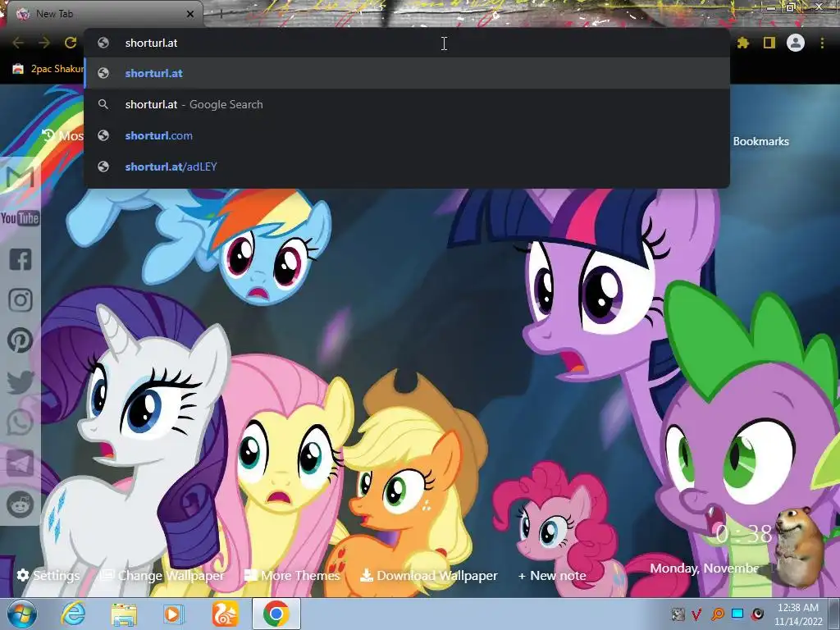The width and height of the screenshot is (840, 630).
Task: Open a new tab with plus button
Action: [x=221, y=14]
